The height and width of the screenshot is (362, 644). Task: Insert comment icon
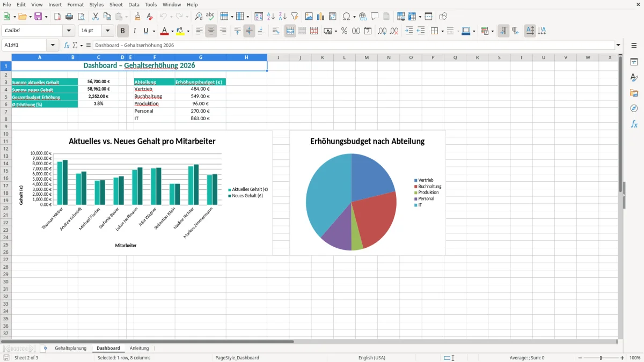point(375,17)
